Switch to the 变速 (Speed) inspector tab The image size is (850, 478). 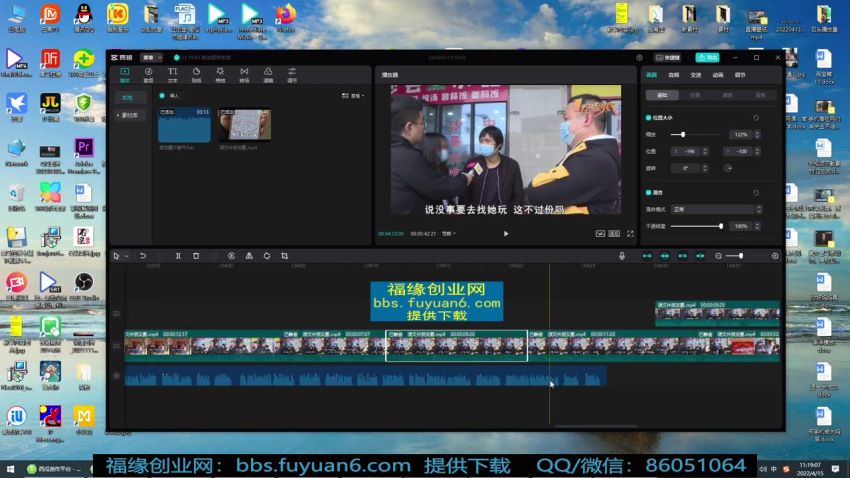696,75
